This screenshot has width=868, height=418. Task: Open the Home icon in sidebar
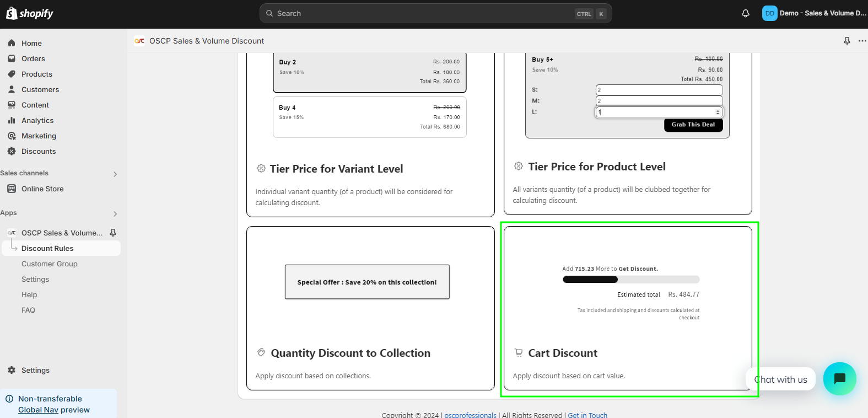pos(12,43)
